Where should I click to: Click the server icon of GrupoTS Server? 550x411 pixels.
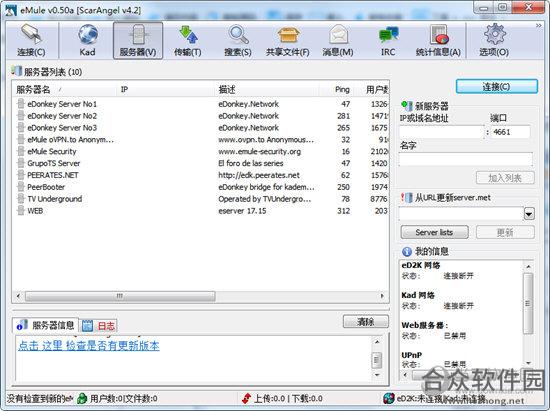[21, 163]
